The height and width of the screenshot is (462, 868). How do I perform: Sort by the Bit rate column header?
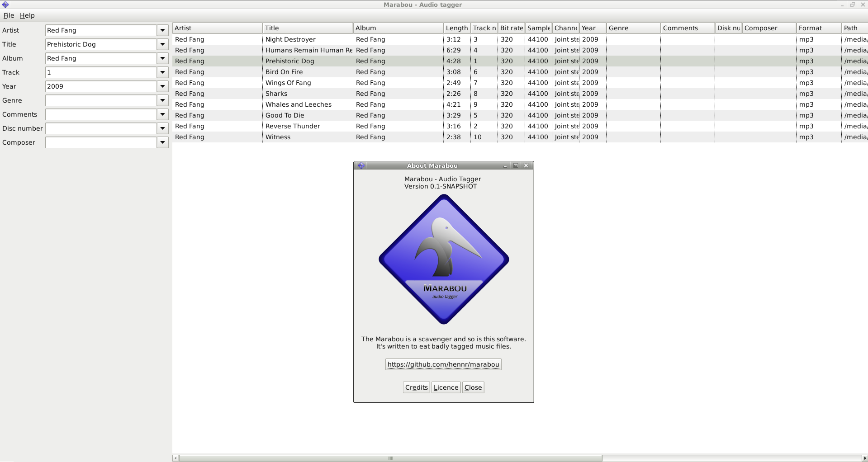[511, 28]
